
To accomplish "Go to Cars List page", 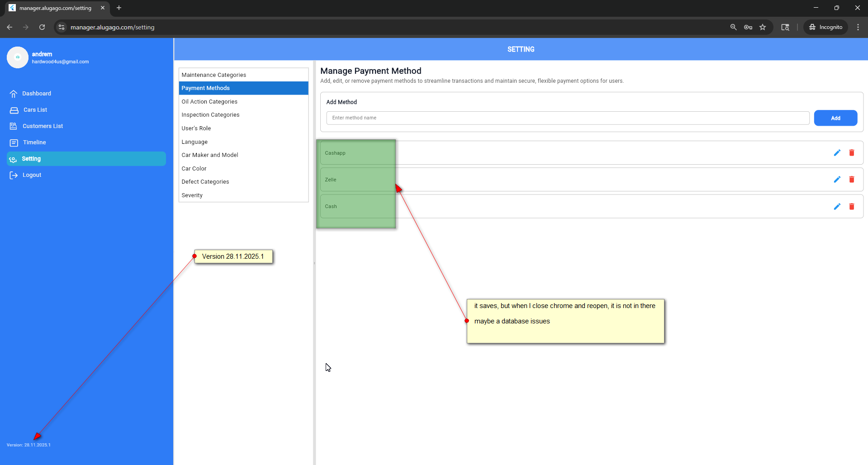I will click(x=35, y=110).
